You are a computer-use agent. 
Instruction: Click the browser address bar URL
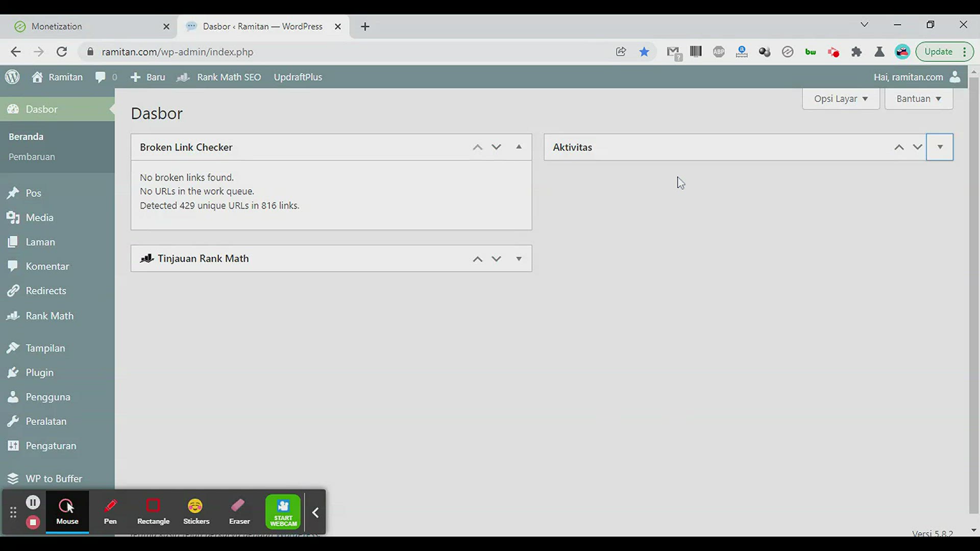[x=177, y=52]
